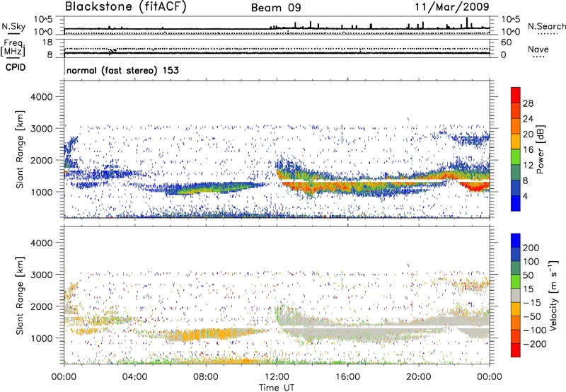Click the gray segment of the velocity color bar
Image resolution: width=566 pixels, height=392 pixels.
click(x=516, y=295)
